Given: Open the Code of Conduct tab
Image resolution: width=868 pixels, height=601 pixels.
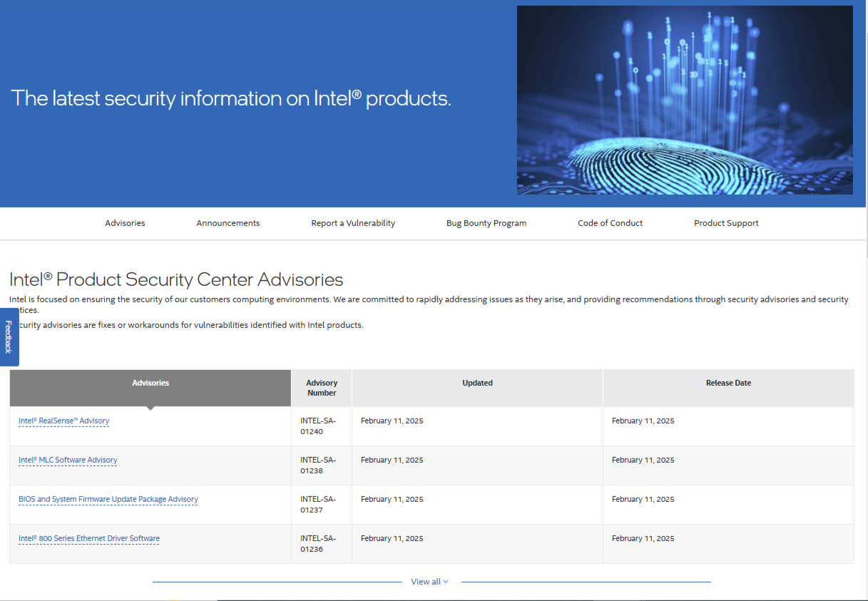Looking at the screenshot, I should point(610,223).
